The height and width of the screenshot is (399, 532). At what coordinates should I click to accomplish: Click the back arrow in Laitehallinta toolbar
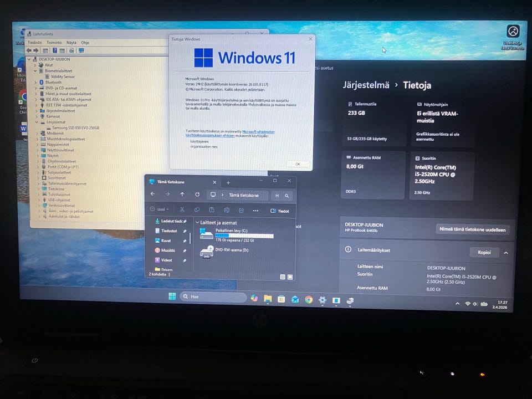click(29, 50)
